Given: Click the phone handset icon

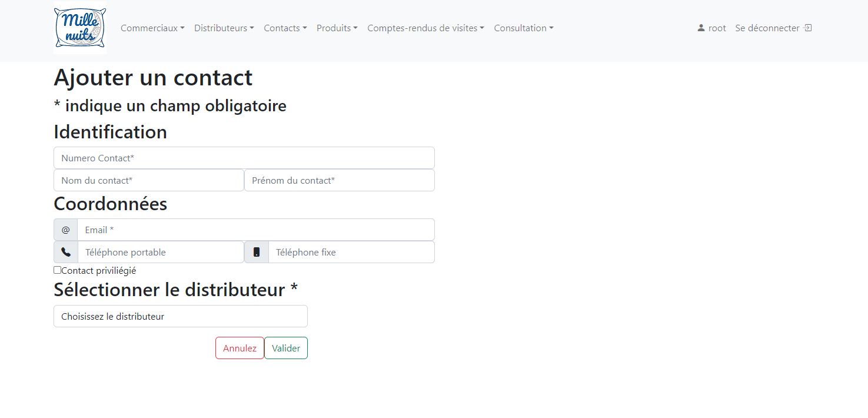Looking at the screenshot, I should coord(66,252).
